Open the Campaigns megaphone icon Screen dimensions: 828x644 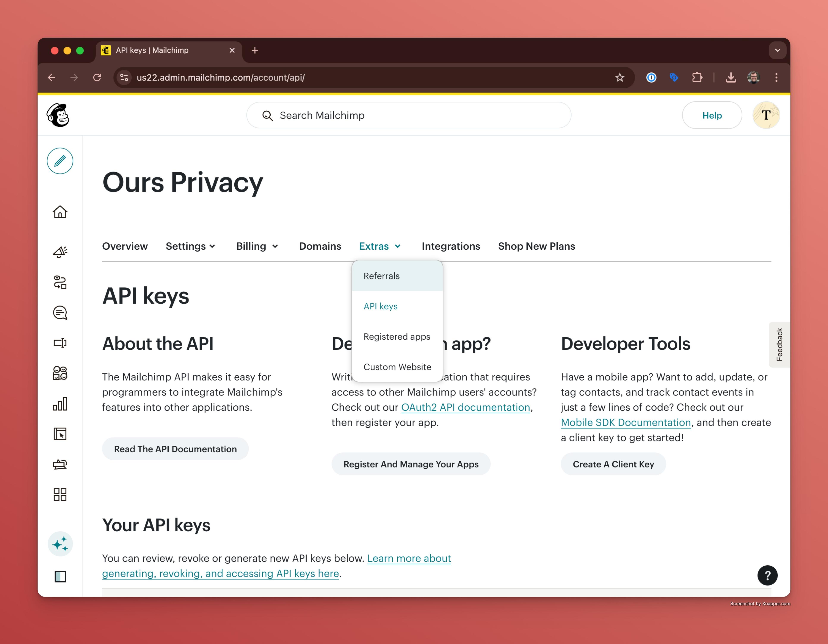click(x=60, y=252)
